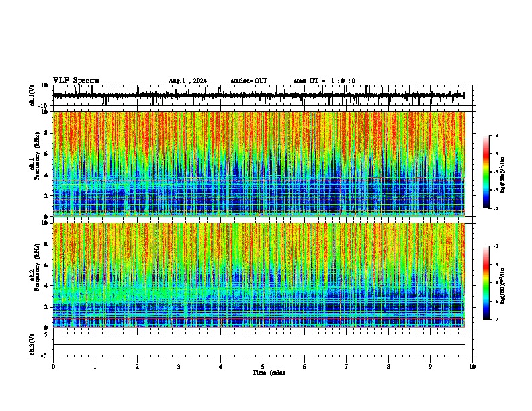Click time axis tick label "2"
This screenshot has width=532, height=411.
pos(137,367)
